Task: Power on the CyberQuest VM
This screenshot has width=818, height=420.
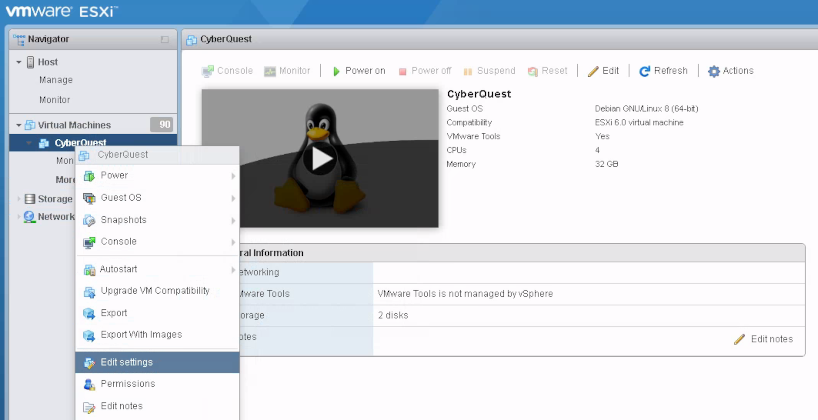Action: (359, 71)
